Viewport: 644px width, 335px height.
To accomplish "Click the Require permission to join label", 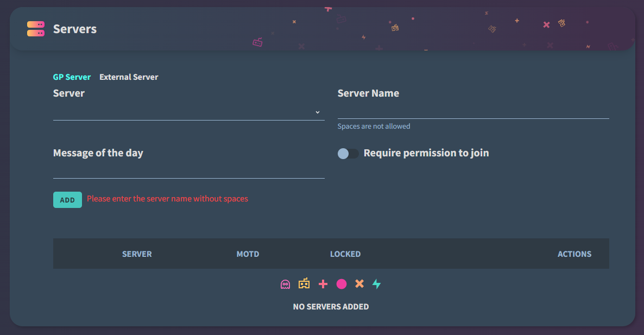I will (426, 153).
